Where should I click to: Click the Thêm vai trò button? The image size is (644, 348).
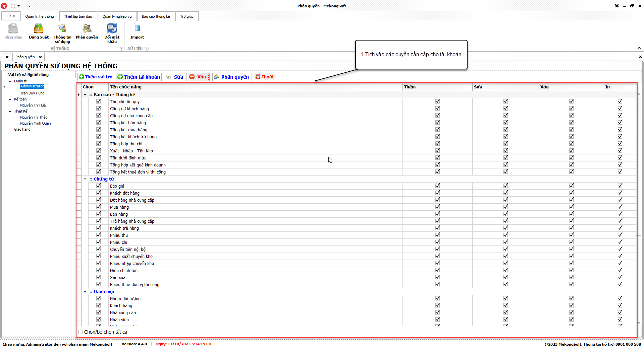[96, 77]
